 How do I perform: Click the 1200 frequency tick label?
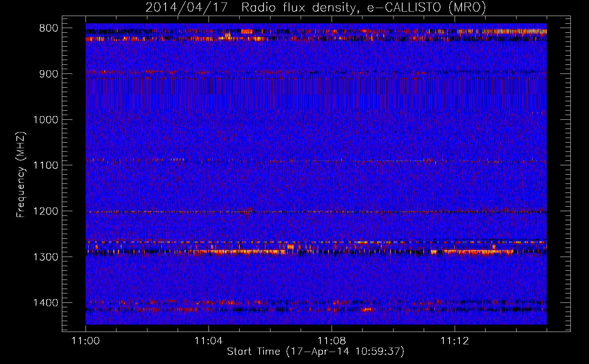(x=46, y=211)
